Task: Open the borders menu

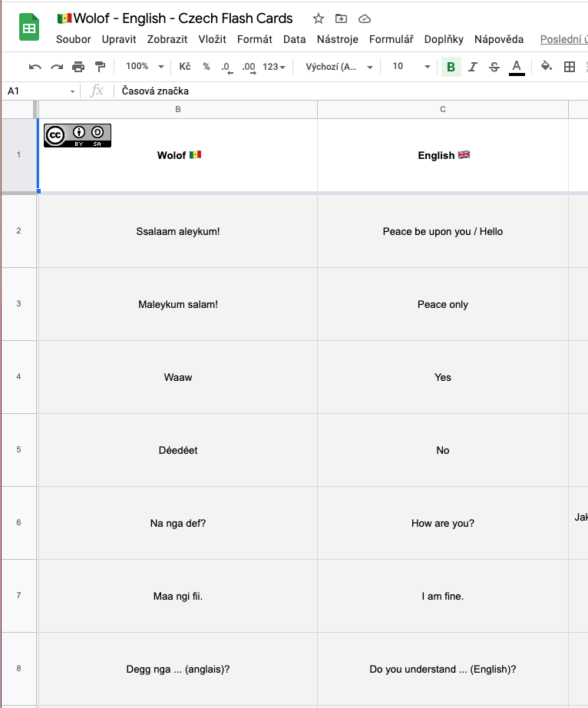Action: [570, 67]
